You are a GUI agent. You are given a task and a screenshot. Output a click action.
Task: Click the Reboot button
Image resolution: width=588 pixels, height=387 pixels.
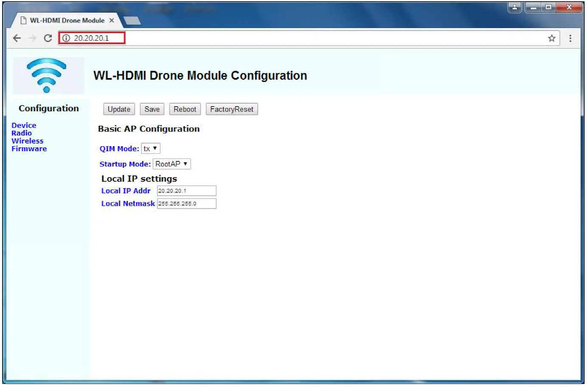click(x=185, y=109)
